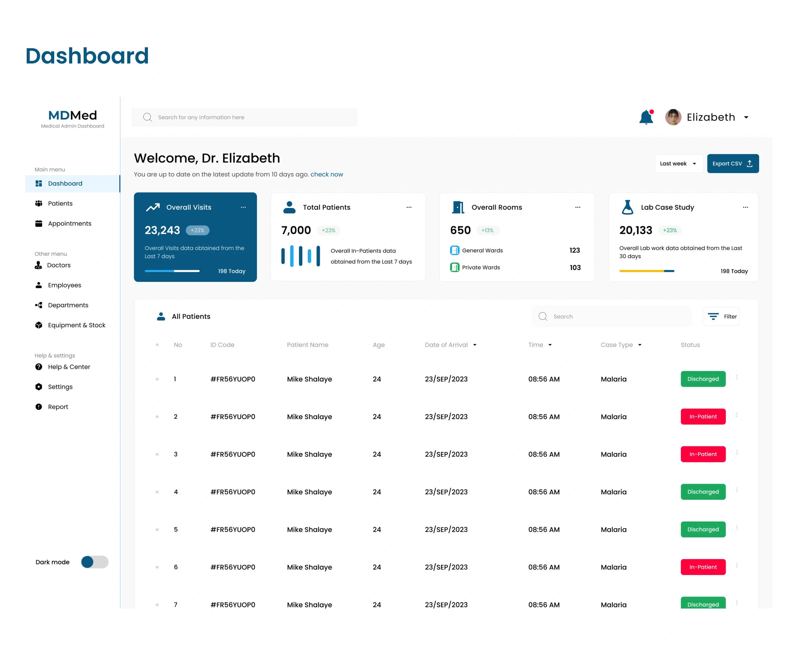The width and height of the screenshot is (788, 672).
Task: Click the Total Patients person icon
Action: coord(289,207)
